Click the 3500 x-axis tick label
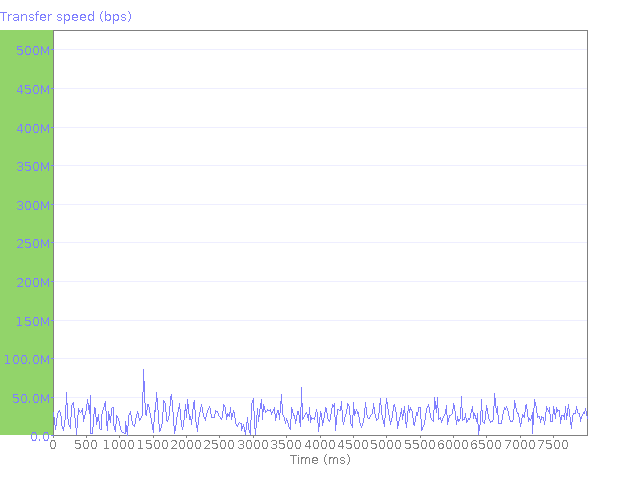The height and width of the screenshot is (480, 640). pyautogui.click(x=286, y=445)
